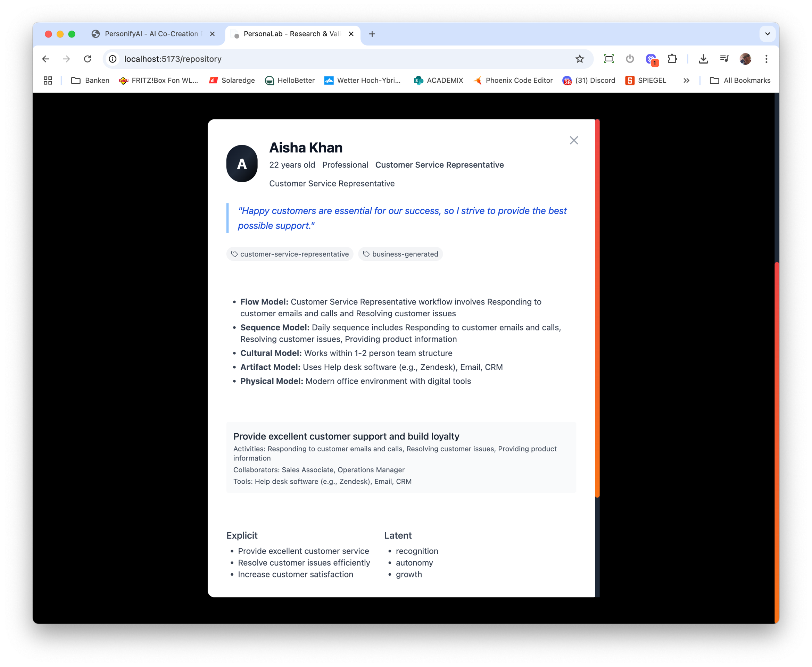The width and height of the screenshot is (812, 667).
Task: Open the Chrome three-dot menu
Action: pos(766,59)
